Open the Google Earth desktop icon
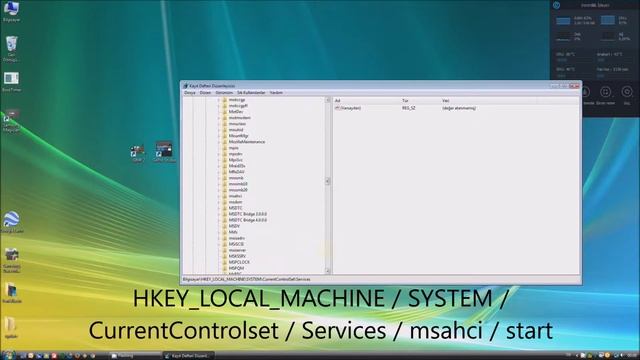The height and width of the screenshot is (360, 640). [x=11, y=222]
